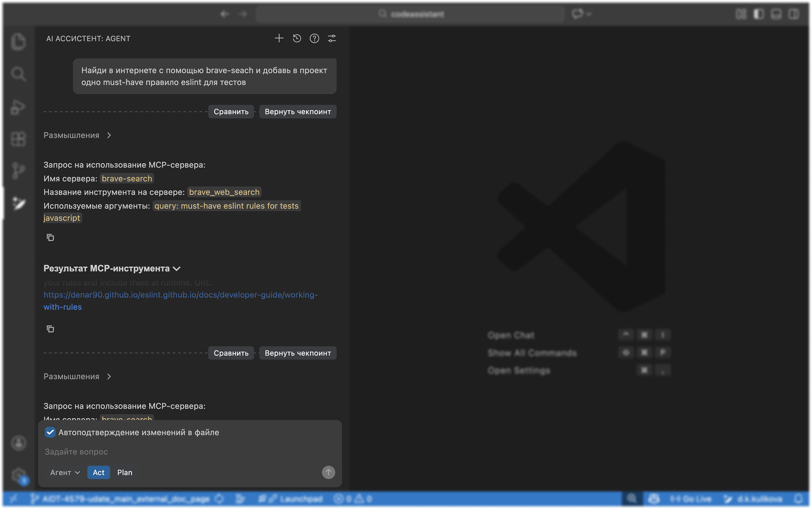Collapse Результат MCP-инструмента section
The width and height of the screenshot is (812, 509).
[x=112, y=268]
